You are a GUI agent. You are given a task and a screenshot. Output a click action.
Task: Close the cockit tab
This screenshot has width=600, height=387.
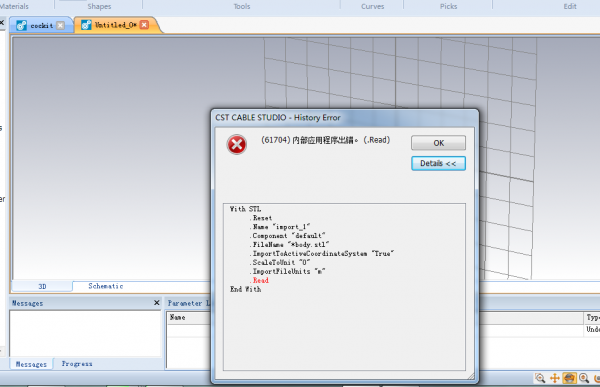[x=60, y=25]
